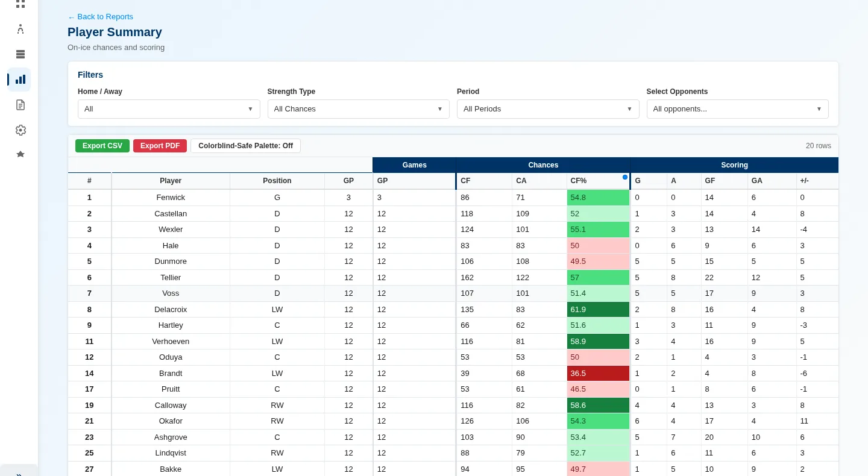
Task: Click player name Lindqvist
Action: [171, 453]
